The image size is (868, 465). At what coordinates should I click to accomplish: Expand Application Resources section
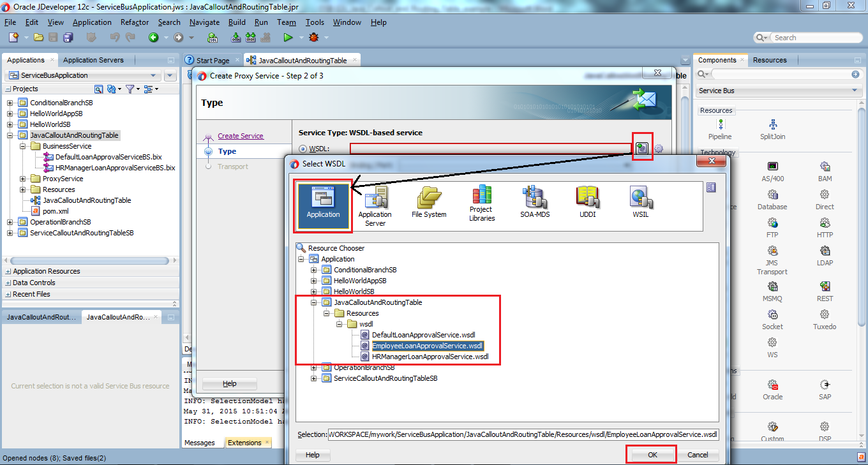click(8, 272)
